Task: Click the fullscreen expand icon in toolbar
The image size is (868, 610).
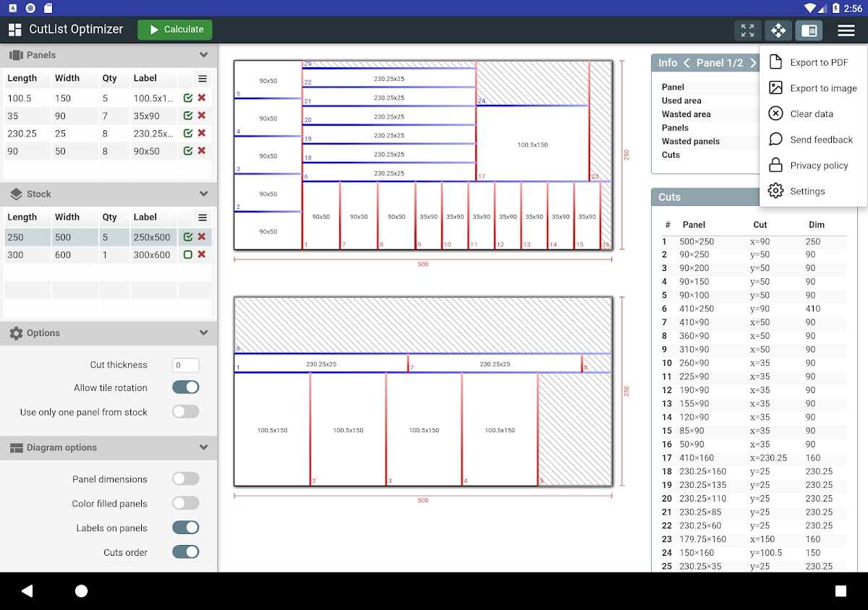Action: click(x=747, y=30)
